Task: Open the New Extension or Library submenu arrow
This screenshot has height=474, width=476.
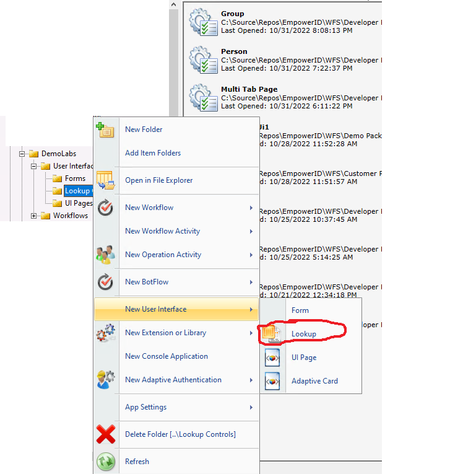Action: [251, 333]
